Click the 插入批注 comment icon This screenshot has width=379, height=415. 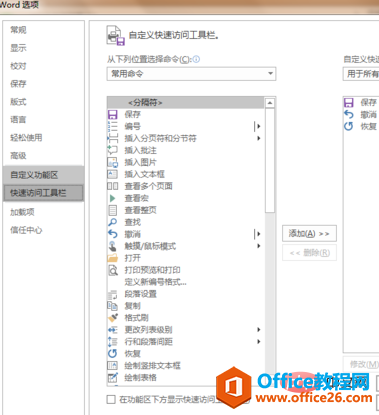[113, 150]
